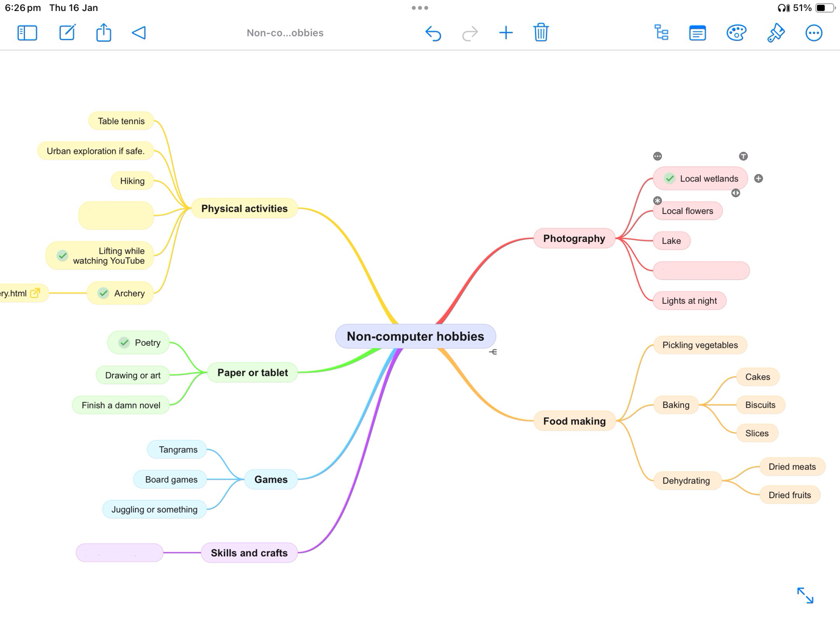Open the circled ellipsis more-options menu

click(x=814, y=33)
